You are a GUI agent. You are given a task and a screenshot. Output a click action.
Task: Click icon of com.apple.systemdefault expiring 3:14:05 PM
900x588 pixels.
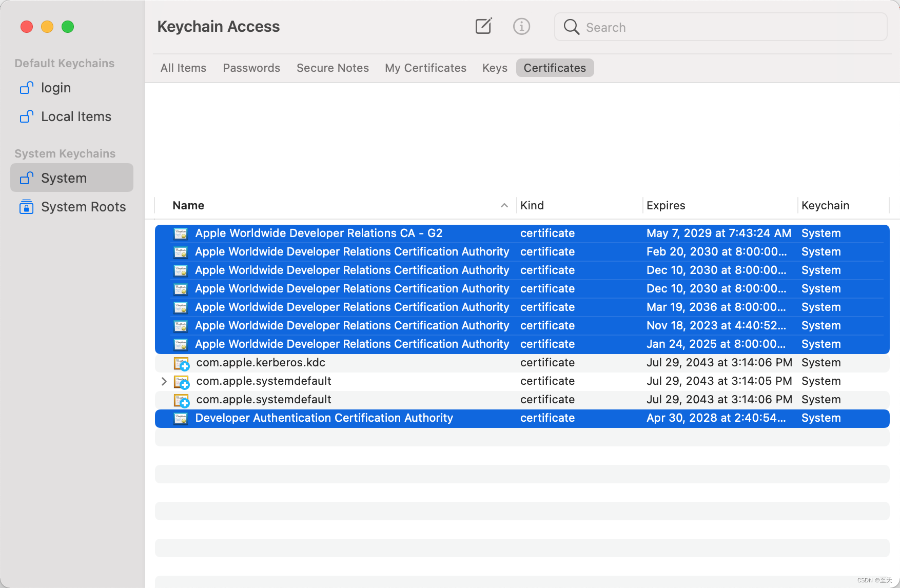pos(182,382)
